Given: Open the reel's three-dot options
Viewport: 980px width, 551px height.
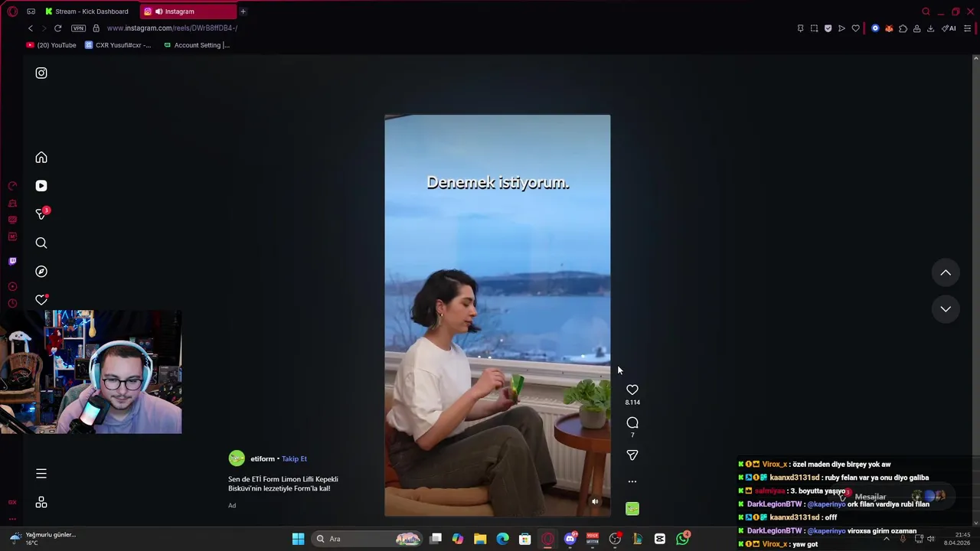Looking at the screenshot, I should point(632,481).
